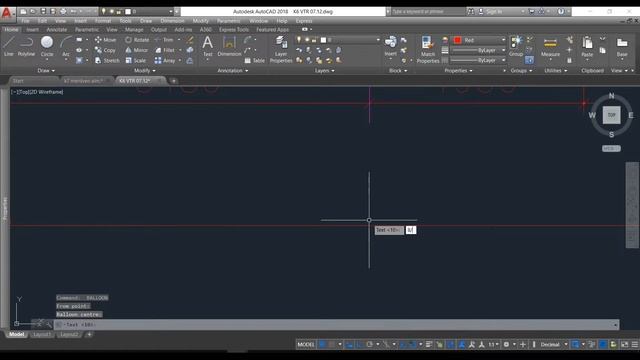Click the Plot printer icon in quick access
640x360 pixels.
pos(63,11)
